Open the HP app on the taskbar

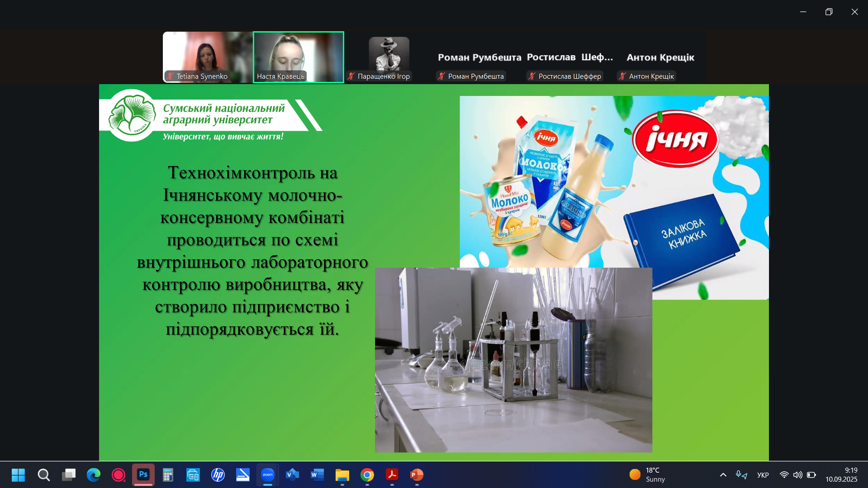(x=218, y=475)
